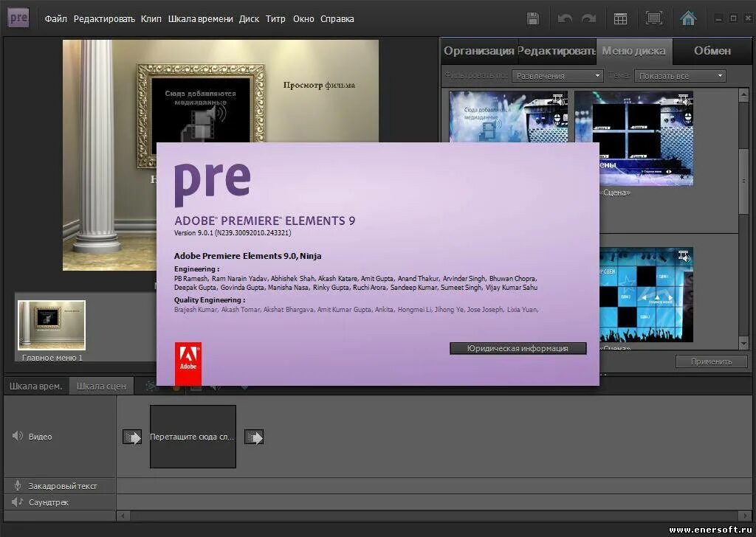Click the Перетащите сюда clip drop slot

click(x=193, y=437)
